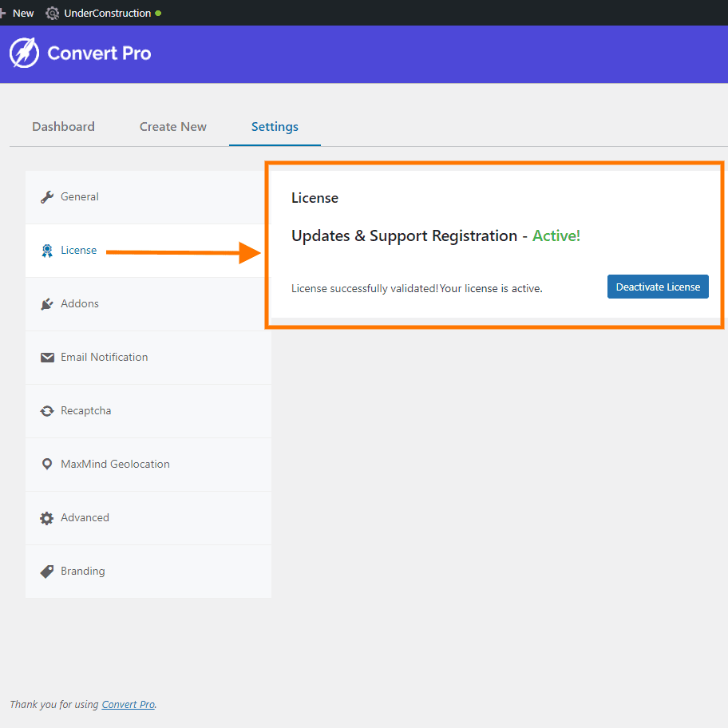Click the Deactivate License button
The width and height of the screenshot is (728, 728).
coord(658,287)
